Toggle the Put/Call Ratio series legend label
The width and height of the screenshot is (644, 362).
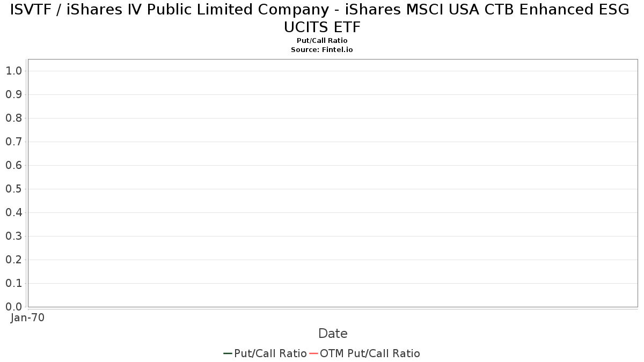(270, 353)
